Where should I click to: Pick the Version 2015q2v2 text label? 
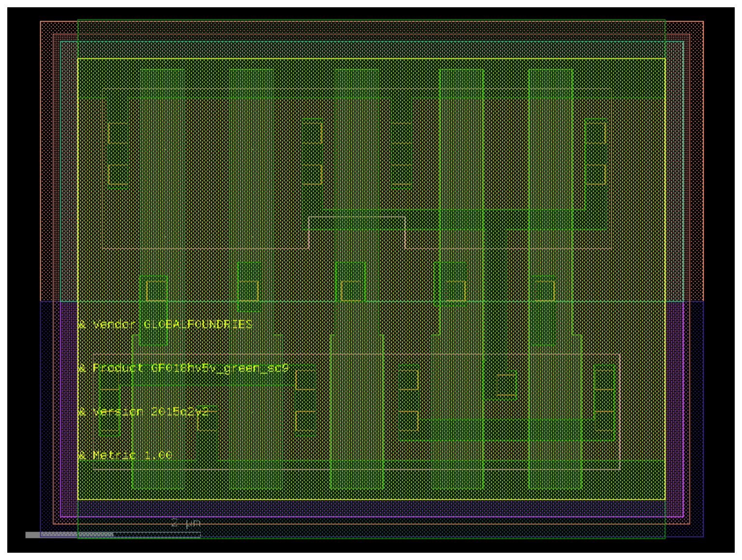(x=144, y=412)
